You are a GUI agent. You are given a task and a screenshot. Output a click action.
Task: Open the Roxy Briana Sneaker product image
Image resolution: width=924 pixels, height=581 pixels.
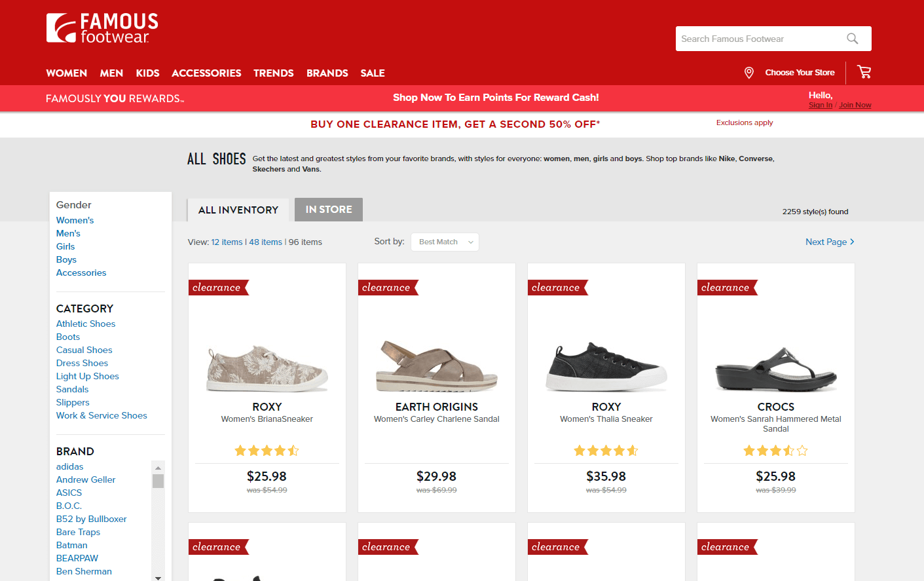[x=267, y=368]
